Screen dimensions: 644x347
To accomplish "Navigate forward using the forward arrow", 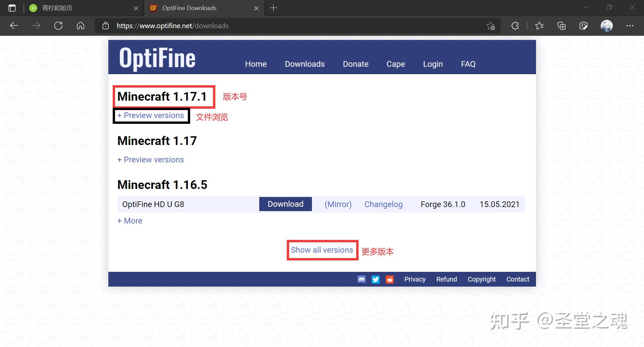I will [x=36, y=26].
